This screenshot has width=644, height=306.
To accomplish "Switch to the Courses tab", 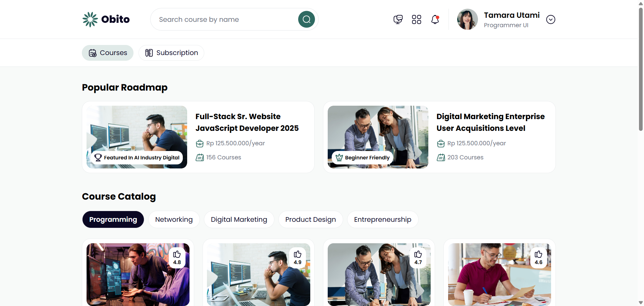I will click(108, 53).
